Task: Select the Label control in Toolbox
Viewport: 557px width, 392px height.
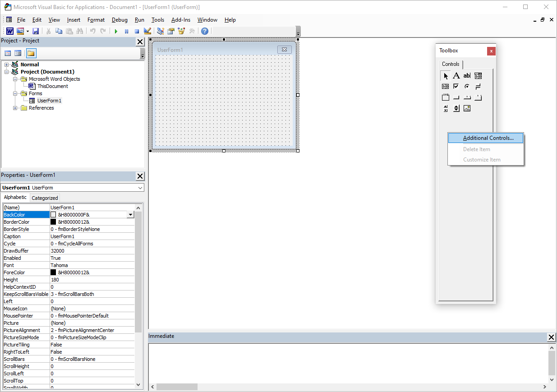Action: pyautogui.click(x=456, y=76)
